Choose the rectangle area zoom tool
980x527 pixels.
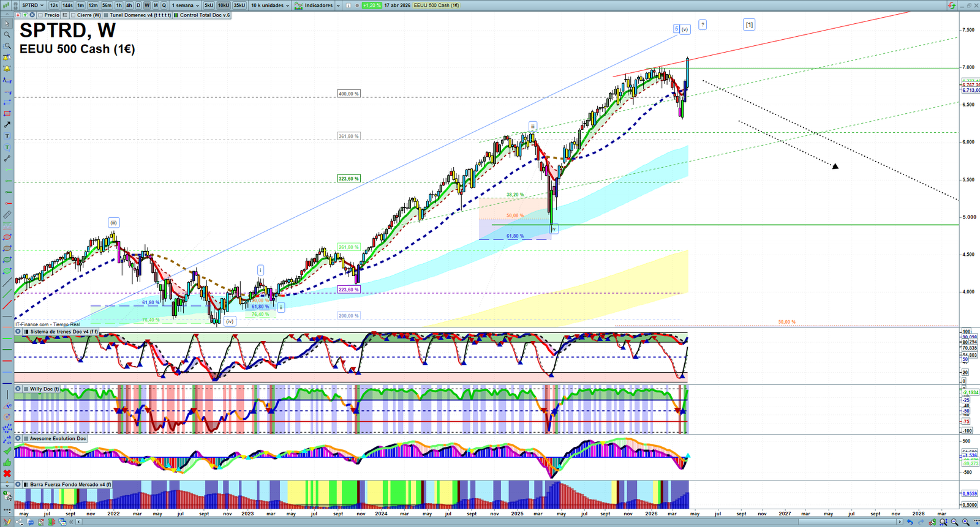(x=7, y=46)
